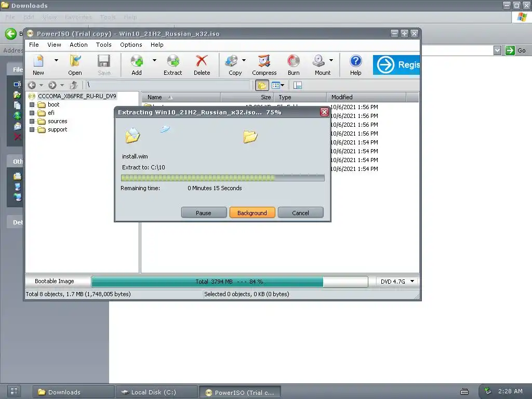Click the keyboard icon in system tray

click(x=464, y=392)
